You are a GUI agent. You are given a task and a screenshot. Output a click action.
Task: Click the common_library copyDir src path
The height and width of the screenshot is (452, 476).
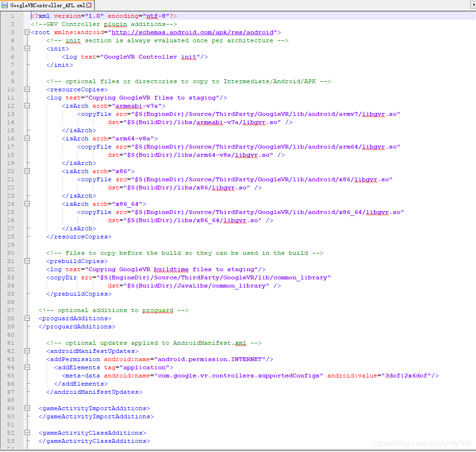[x=214, y=277]
